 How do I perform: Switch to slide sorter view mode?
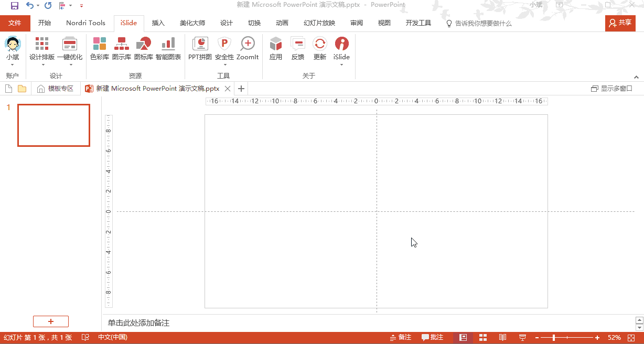coord(482,337)
